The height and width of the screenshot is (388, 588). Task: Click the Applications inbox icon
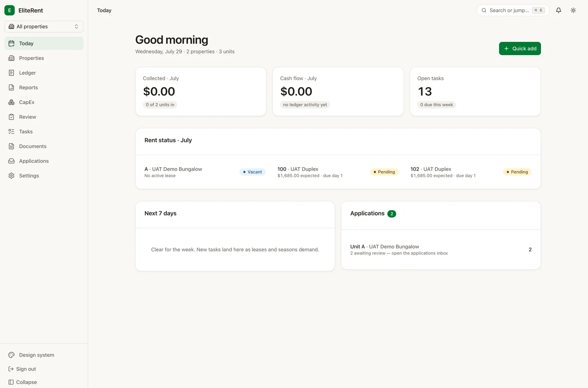11,161
